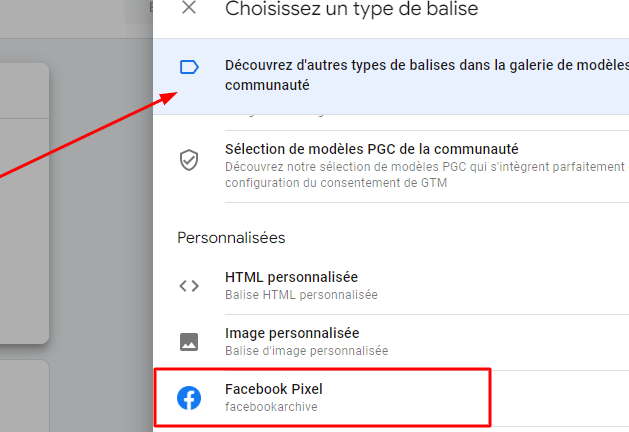The width and height of the screenshot is (629, 432).
Task: Click the Balise HTML personnalisée subtitle
Action: click(x=301, y=295)
